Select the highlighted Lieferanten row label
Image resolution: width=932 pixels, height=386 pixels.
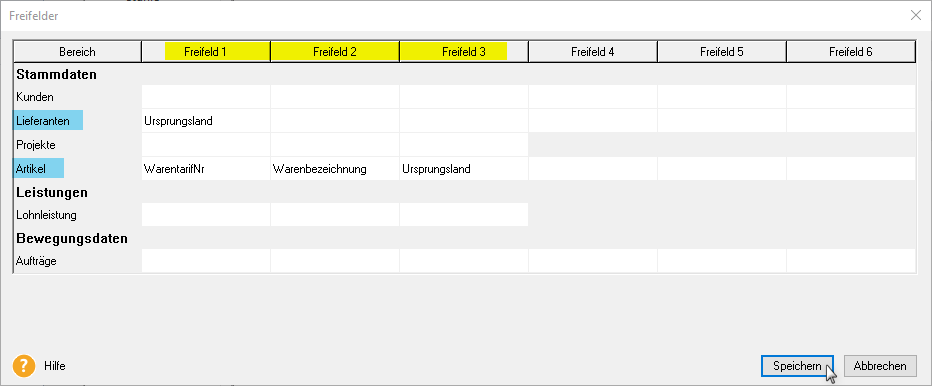click(48, 121)
